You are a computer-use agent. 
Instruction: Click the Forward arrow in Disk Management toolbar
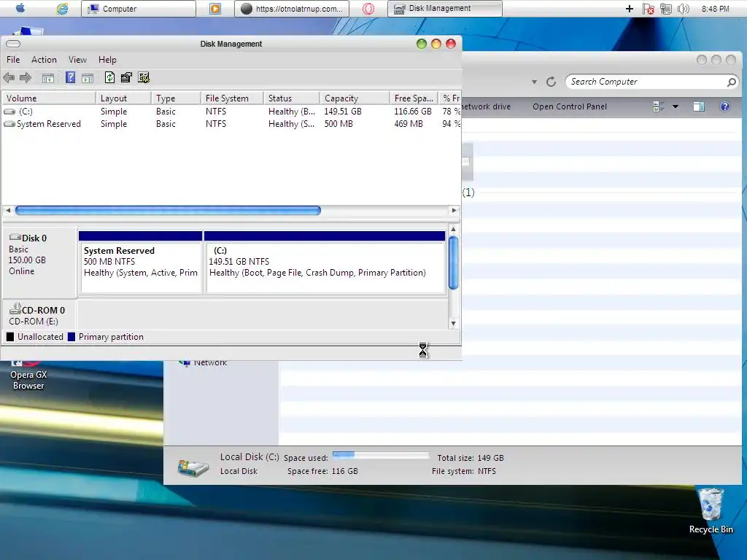pos(26,77)
